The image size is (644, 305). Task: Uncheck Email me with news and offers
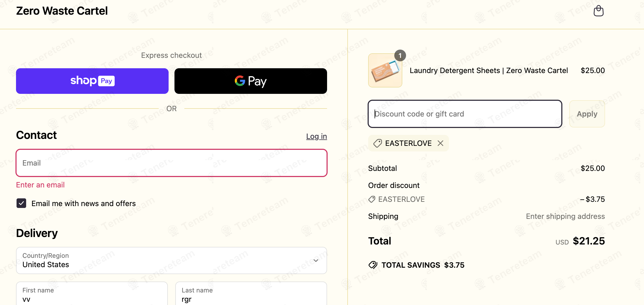(x=21, y=203)
